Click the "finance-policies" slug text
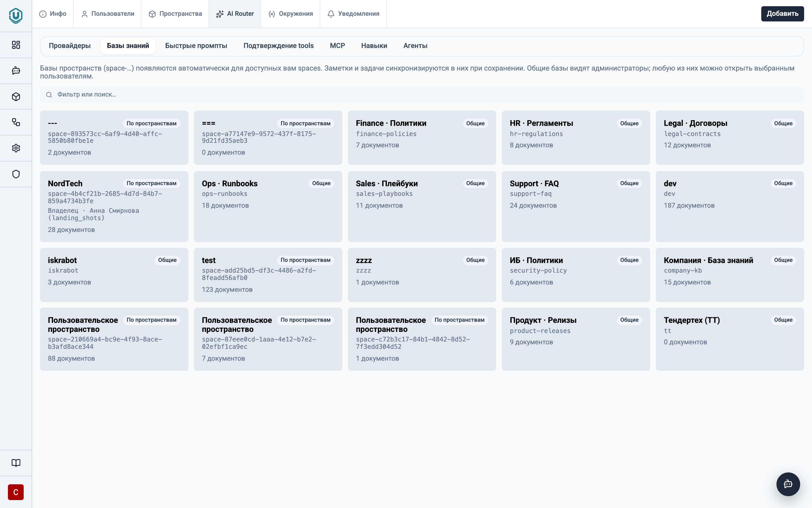Image resolution: width=812 pixels, height=508 pixels. coord(386,134)
